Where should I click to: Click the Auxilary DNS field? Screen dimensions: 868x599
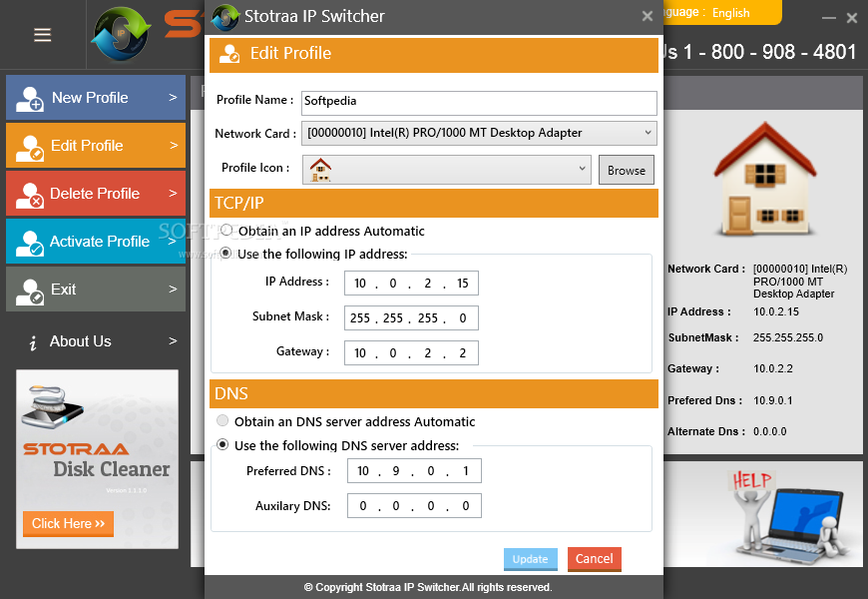point(414,506)
